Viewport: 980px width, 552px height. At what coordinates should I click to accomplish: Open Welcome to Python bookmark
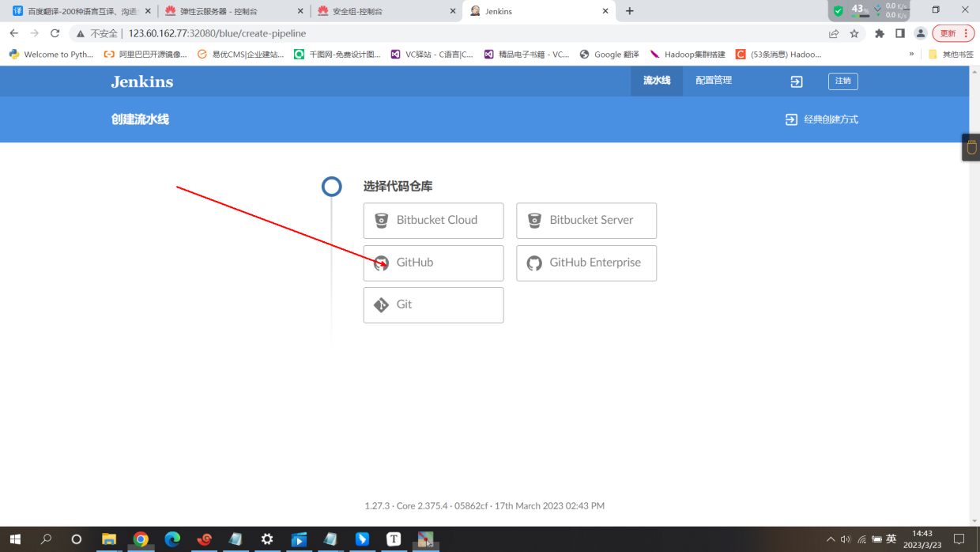click(x=51, y=55)
